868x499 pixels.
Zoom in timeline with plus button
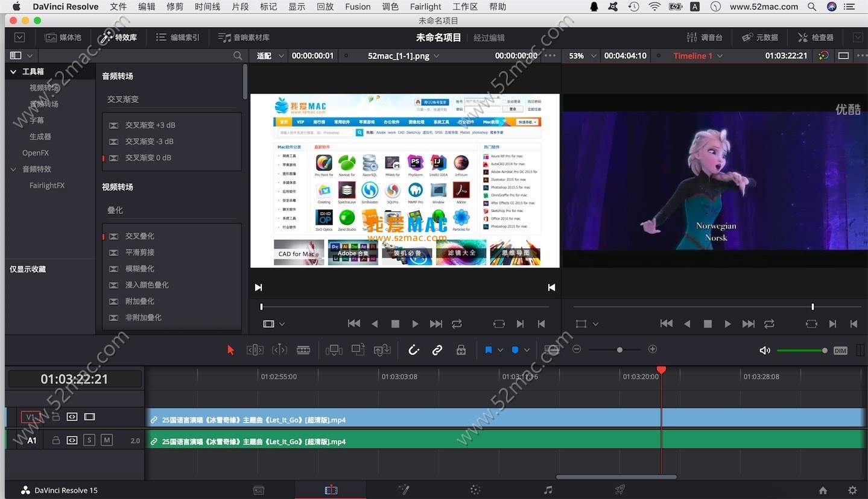652,350
